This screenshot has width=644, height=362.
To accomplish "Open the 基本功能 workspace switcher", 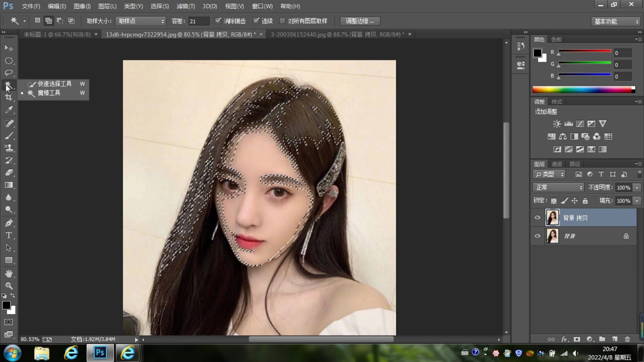I will tap(615, 21).
